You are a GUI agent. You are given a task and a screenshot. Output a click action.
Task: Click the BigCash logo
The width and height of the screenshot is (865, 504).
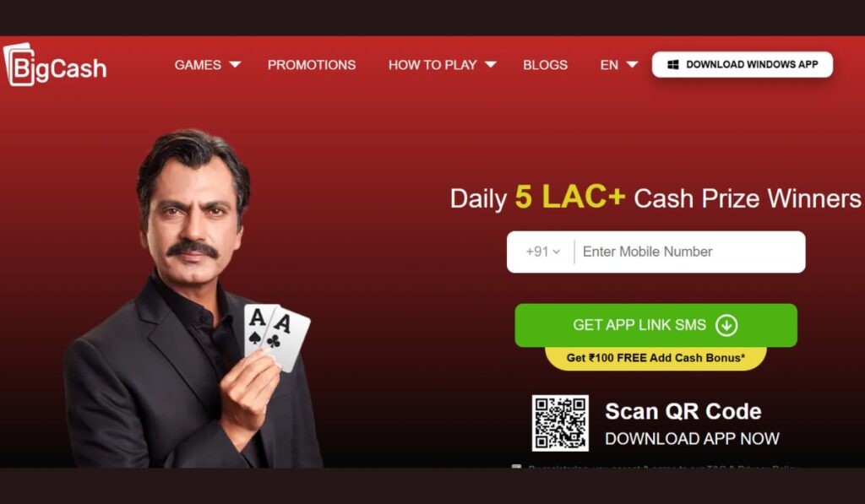(x=55, y=64)
